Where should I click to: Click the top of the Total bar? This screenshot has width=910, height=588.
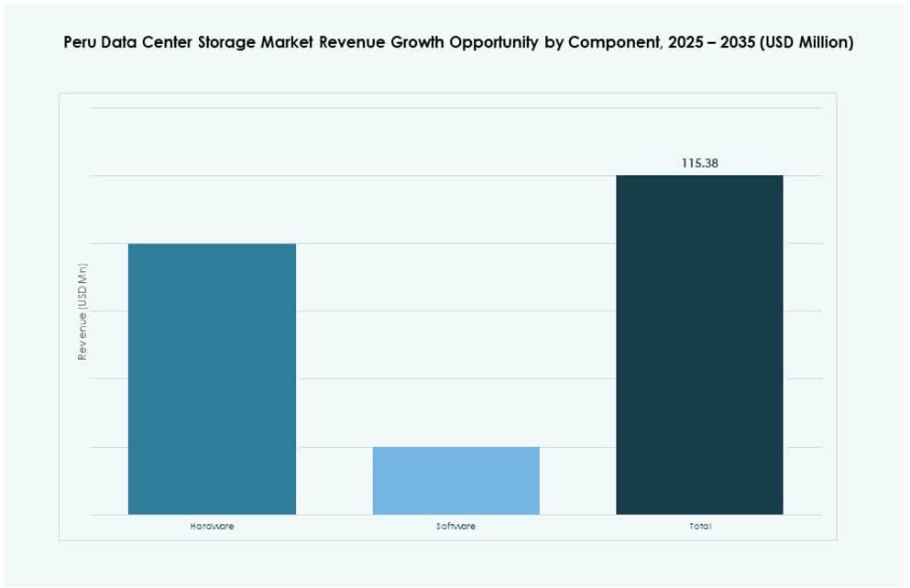coord(699,176)
